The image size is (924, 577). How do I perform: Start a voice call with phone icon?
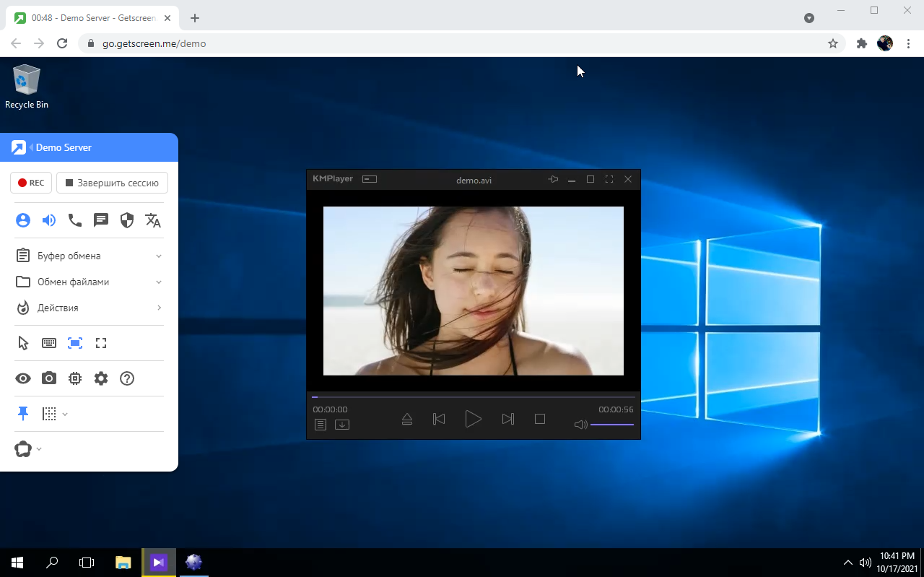click(75, 220)
